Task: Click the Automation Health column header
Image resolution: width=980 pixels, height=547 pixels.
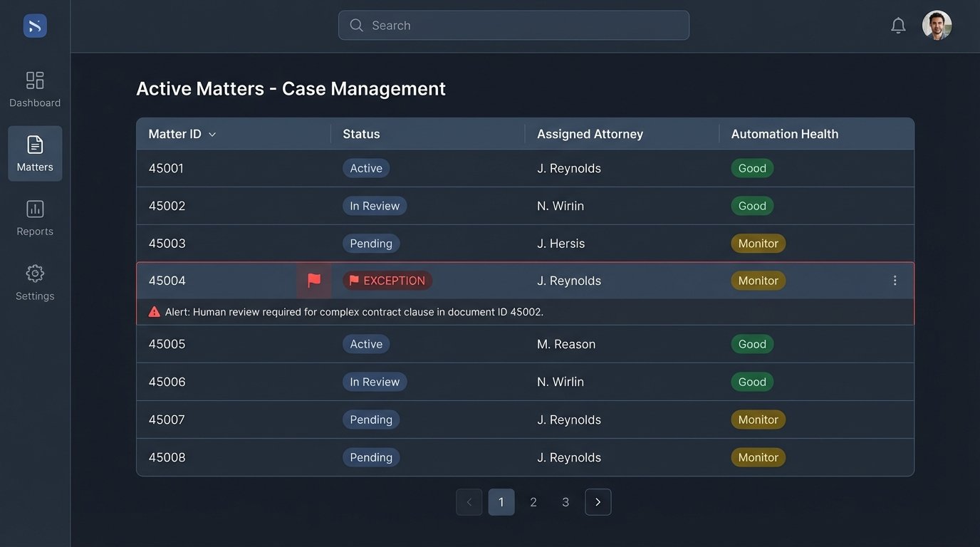Action: 784,134
